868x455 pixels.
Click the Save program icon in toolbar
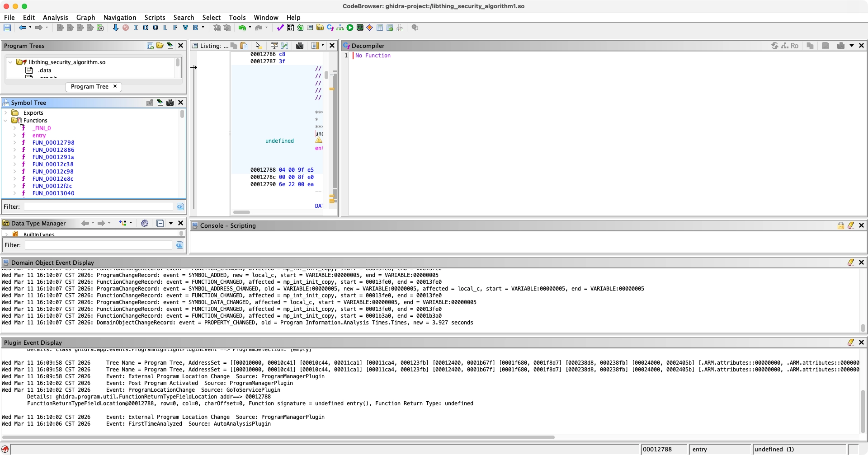click(7, 28)
